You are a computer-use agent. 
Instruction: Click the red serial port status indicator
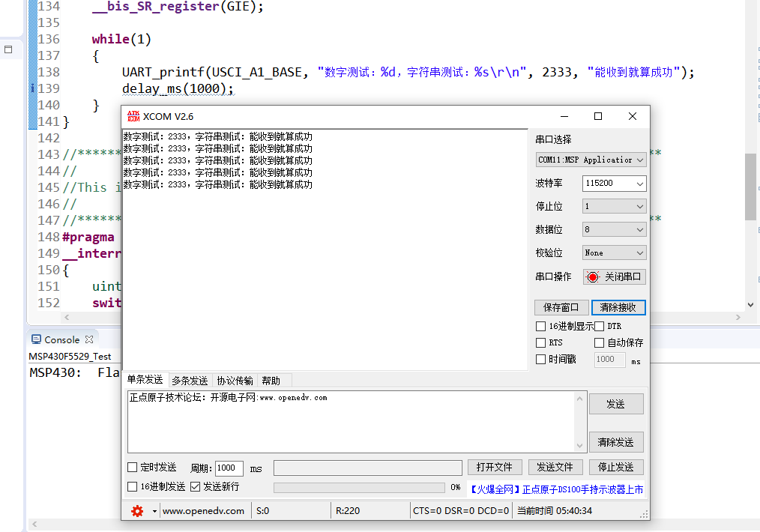(592, 276)
